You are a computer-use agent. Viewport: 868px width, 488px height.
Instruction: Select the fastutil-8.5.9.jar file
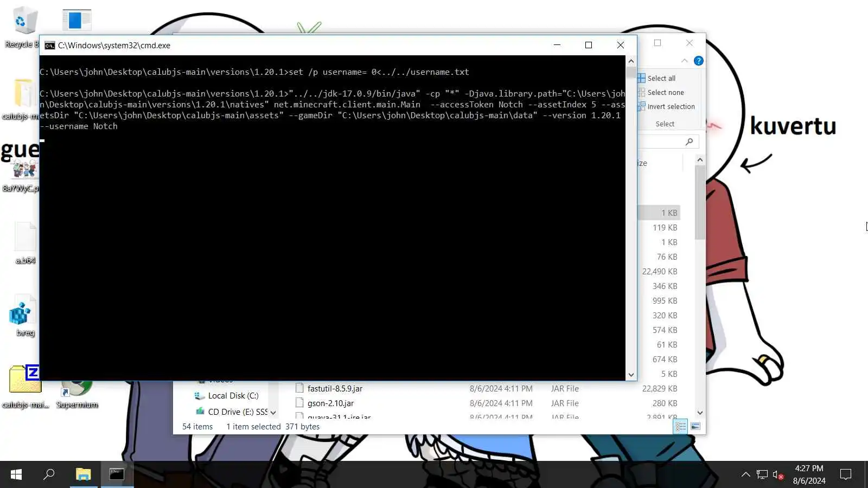point(335,388)
